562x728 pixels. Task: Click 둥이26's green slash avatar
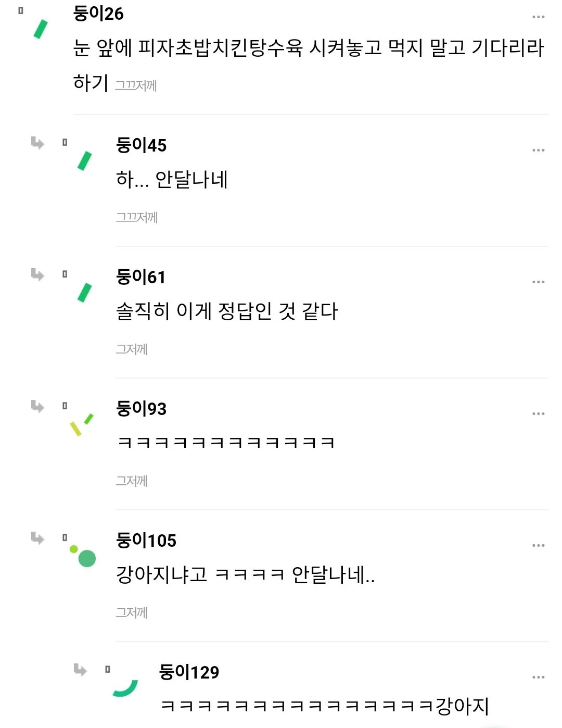point(41,29)
